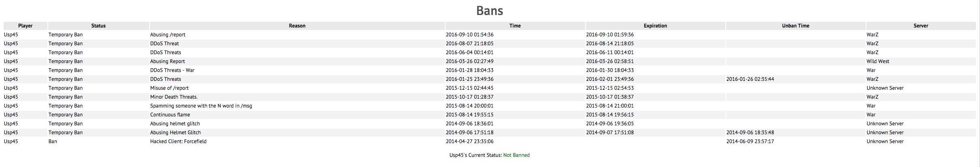Viewport: 980px width, 167px height.
Task: Click the Player column header
Action: pyautogui.click(x=25, y=26)
